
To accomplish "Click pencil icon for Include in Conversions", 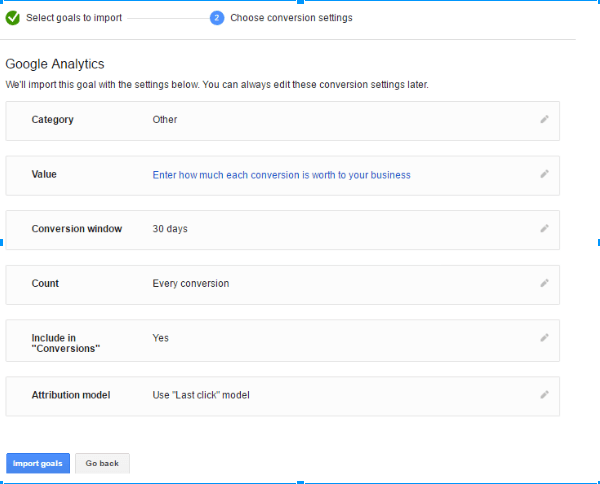I will [x=544, y=337].
